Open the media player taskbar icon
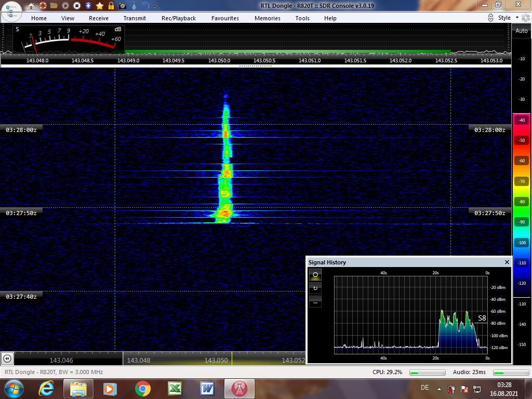532x399 pixels. pyautogui.click(x=110, y=389)
